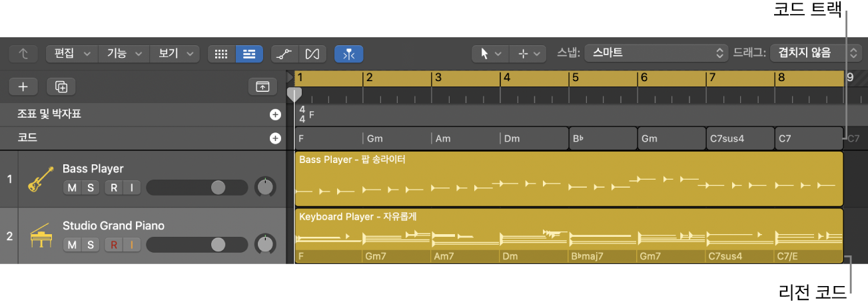Click track number 1 header

click(9, 179)
